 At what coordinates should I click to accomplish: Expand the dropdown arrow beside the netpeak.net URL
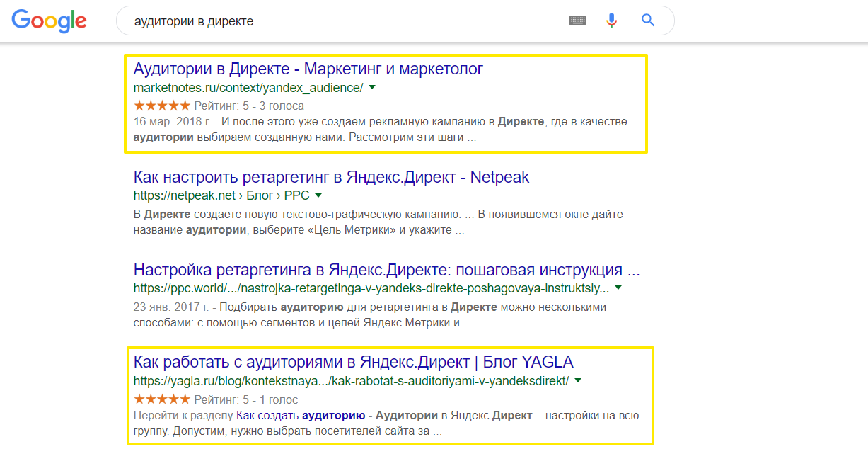318,195
